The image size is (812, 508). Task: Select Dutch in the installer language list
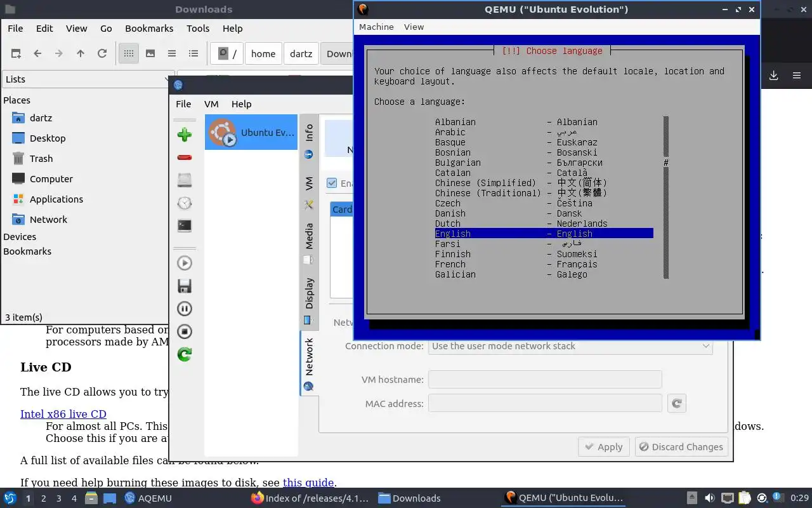(x=544, y=224)
